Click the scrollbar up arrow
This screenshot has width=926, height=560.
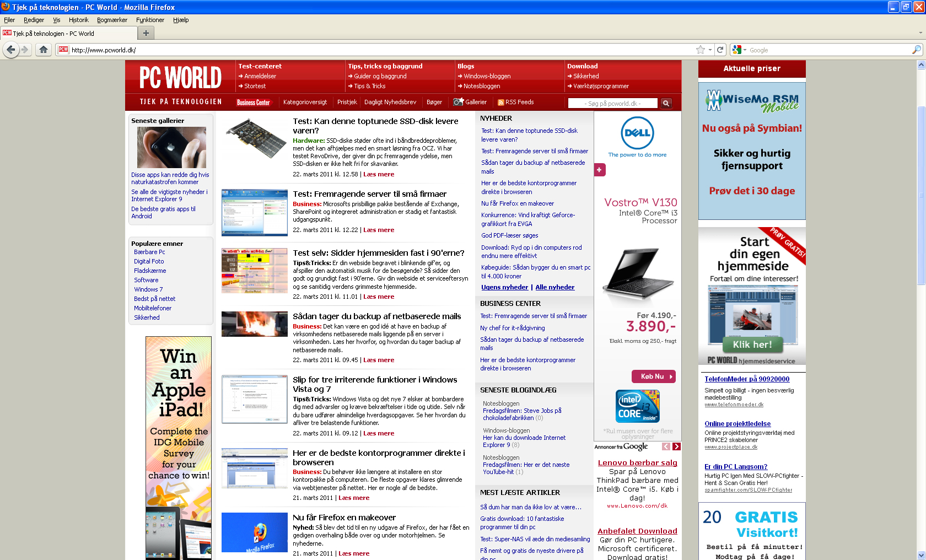921,64
